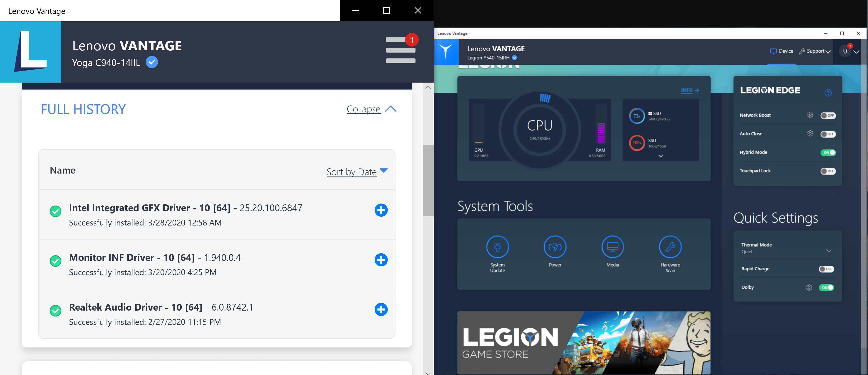
Task: Open Network Boost settings gear
Action: 810,115
